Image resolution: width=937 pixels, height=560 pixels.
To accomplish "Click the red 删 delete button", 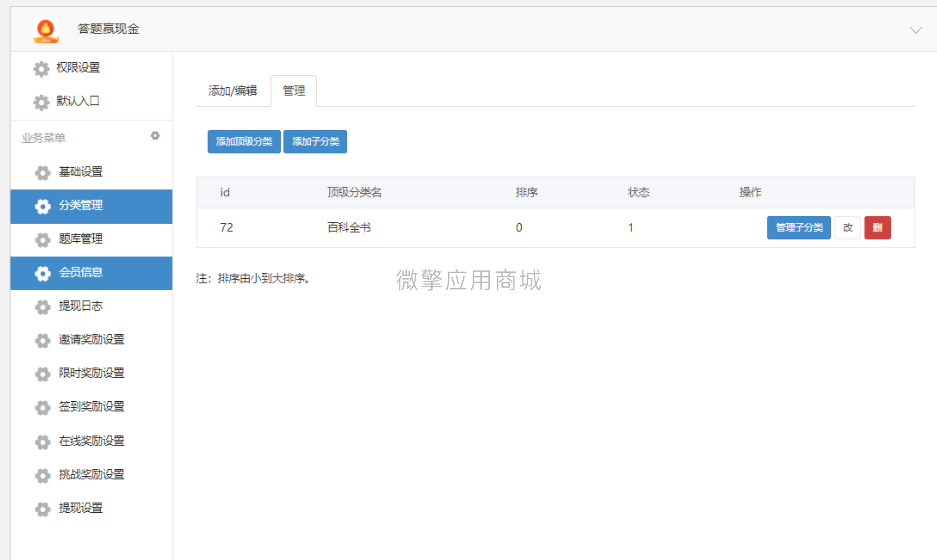I will point(878,228).
